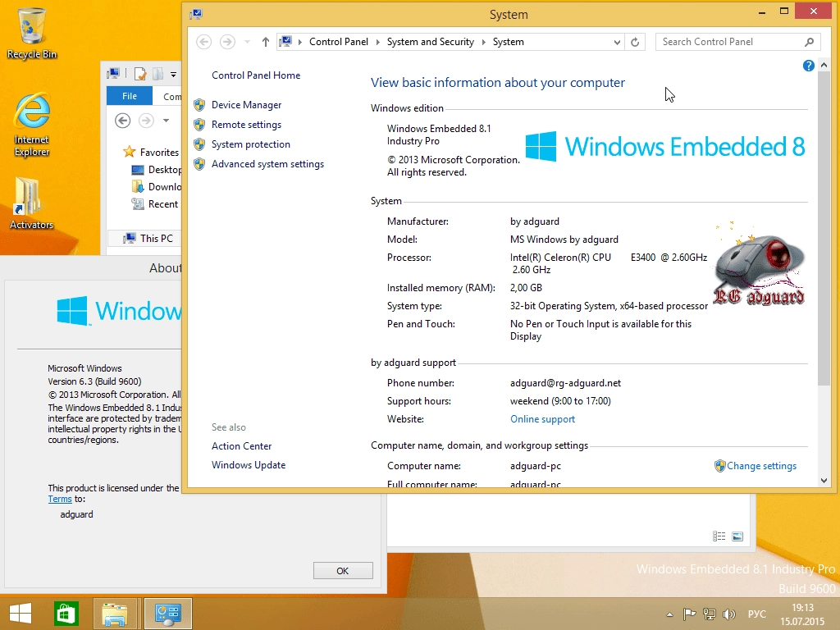Go up one level to System and Security
Screen dimensions: 840x630
point(265,42)
